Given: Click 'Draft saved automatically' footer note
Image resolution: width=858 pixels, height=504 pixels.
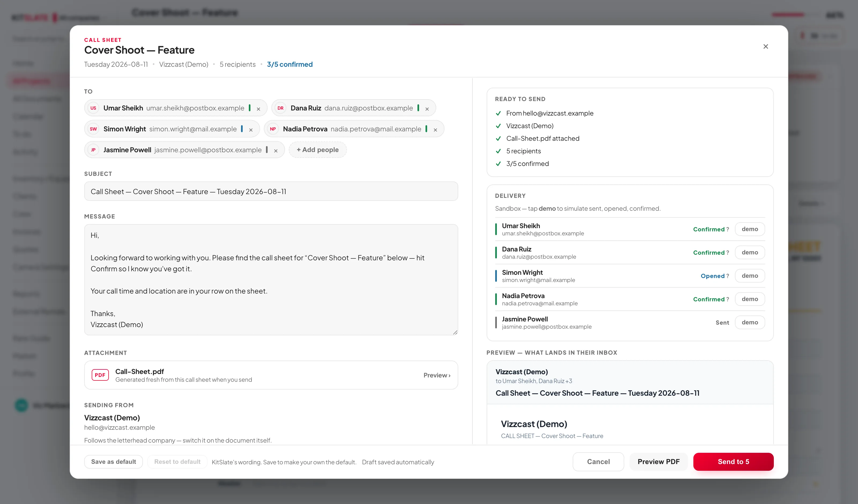Looking at the screenshot, I should click(398, 462).
